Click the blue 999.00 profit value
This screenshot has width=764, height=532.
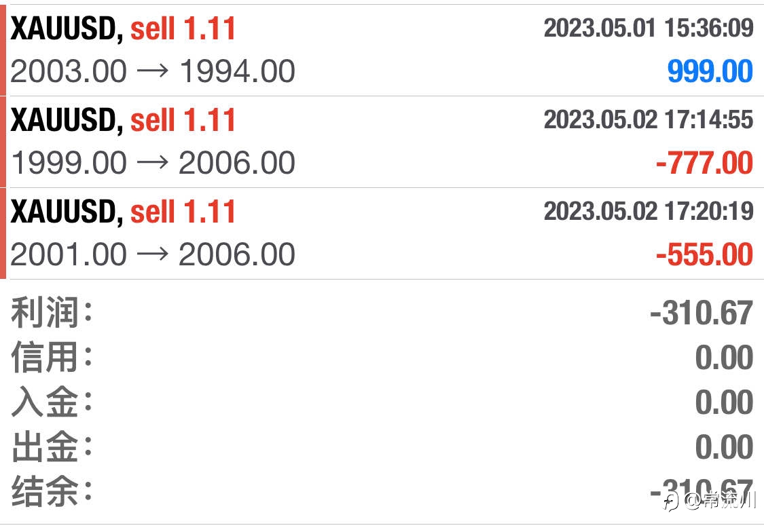coord(710,71)
